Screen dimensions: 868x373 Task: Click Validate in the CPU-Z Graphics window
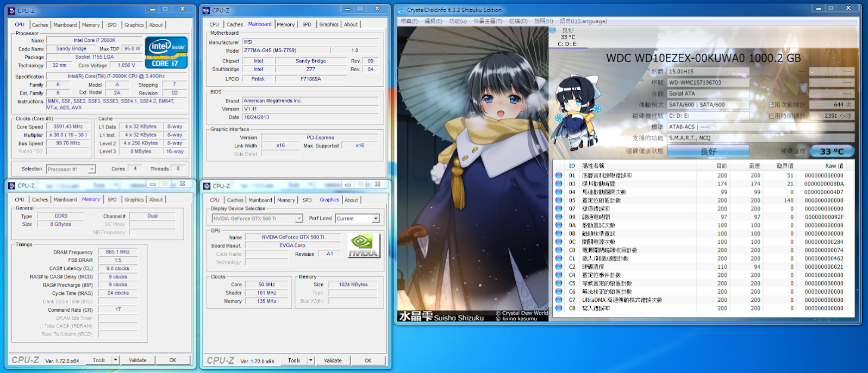pos(333,361)
